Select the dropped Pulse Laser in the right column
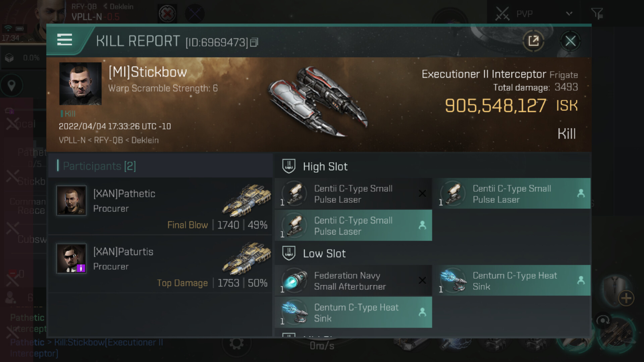 point(512,194)
